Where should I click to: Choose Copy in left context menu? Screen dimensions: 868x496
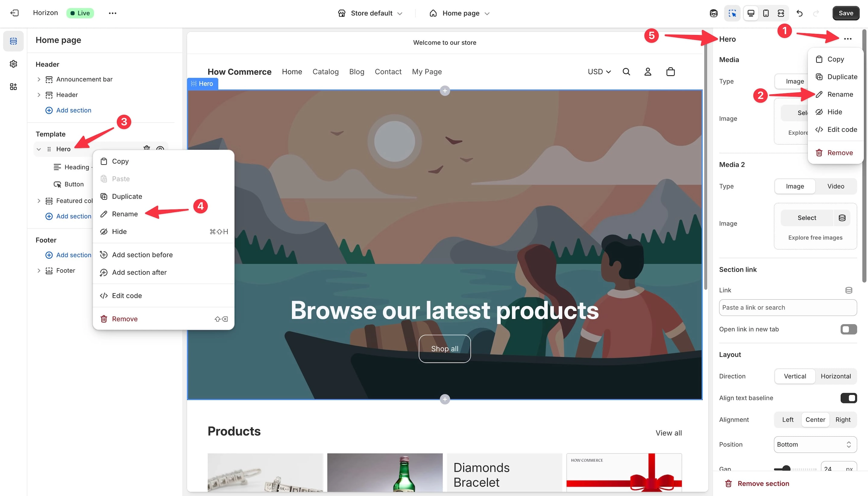tap(163, 161)
